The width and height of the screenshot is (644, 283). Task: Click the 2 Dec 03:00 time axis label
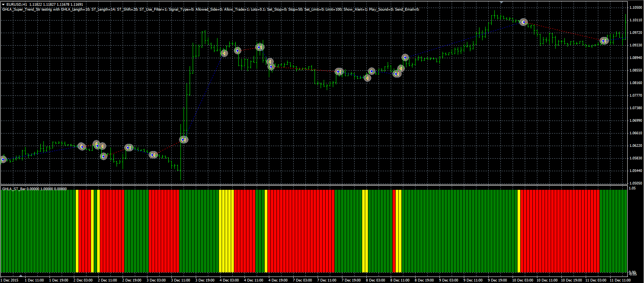pyautogui.click(x=83, y=280)
